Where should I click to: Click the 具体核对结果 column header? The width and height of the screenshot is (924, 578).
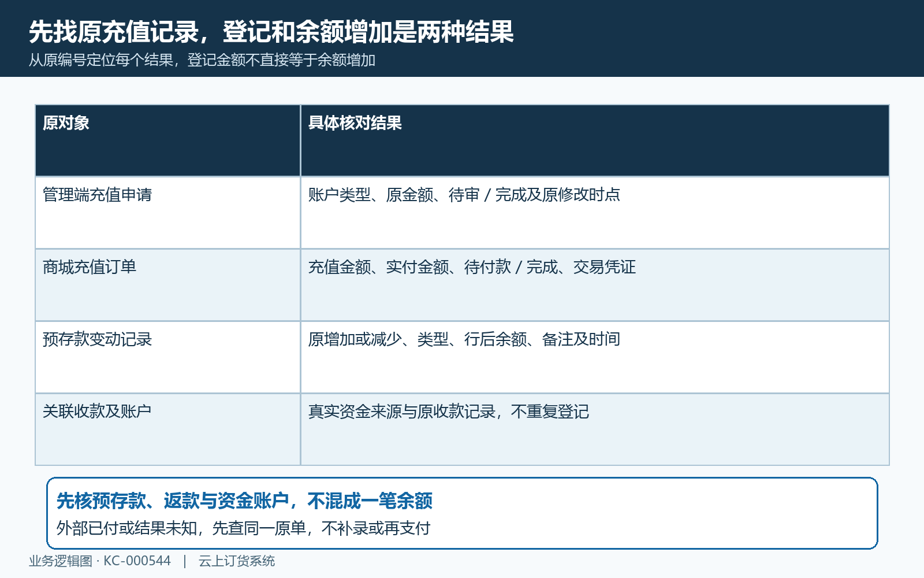point(595,140)
